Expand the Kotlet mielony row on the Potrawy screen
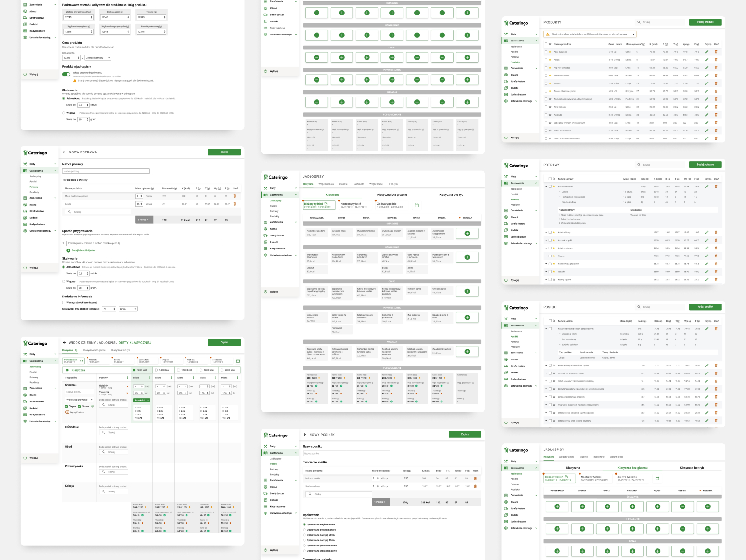The image size is (746, 560). [x=546, y=232]
